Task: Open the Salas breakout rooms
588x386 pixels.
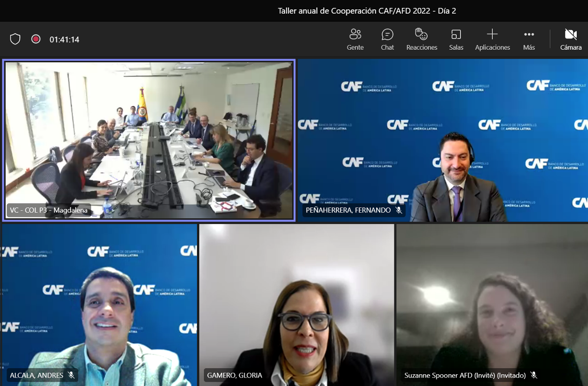Action: coord(456,39)
